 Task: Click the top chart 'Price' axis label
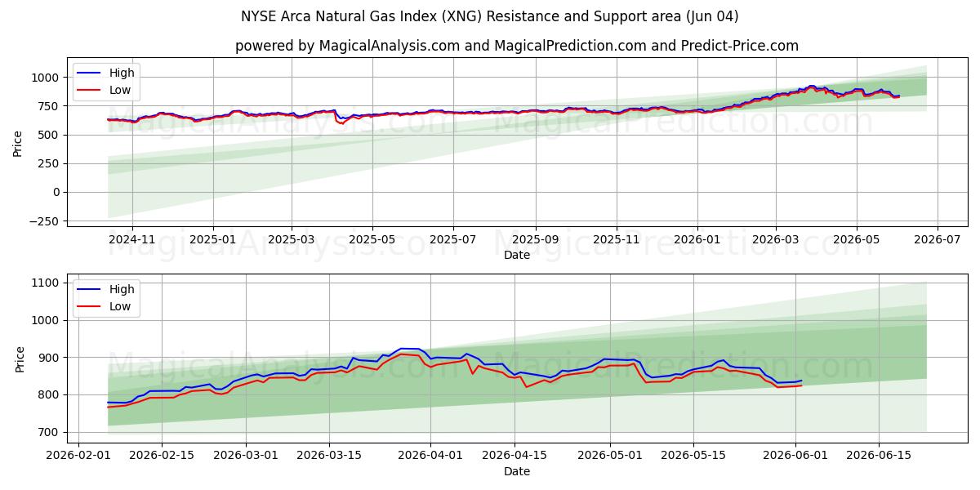pos(18,141)
